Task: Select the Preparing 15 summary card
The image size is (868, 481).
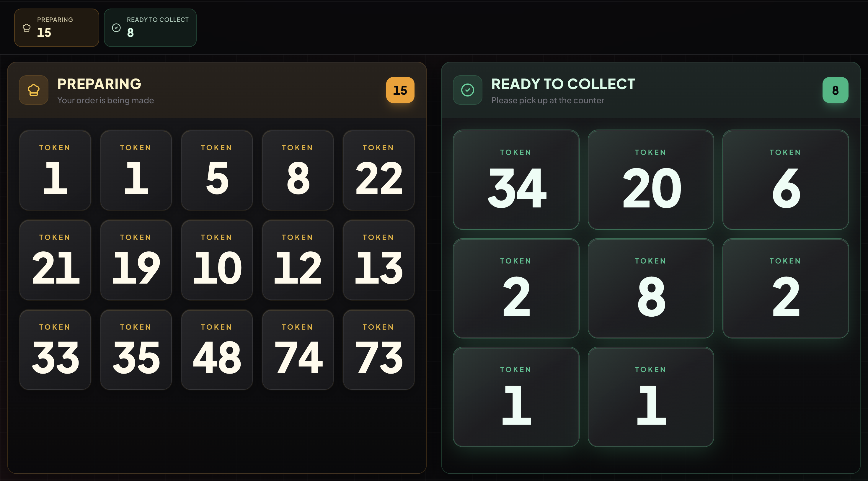Action: coord(57,28)
